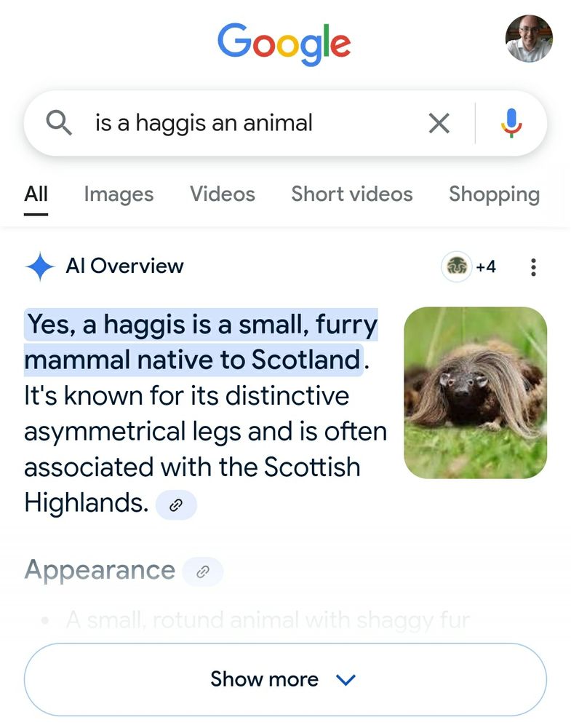Open the Shopping tab

pos(494,194)
